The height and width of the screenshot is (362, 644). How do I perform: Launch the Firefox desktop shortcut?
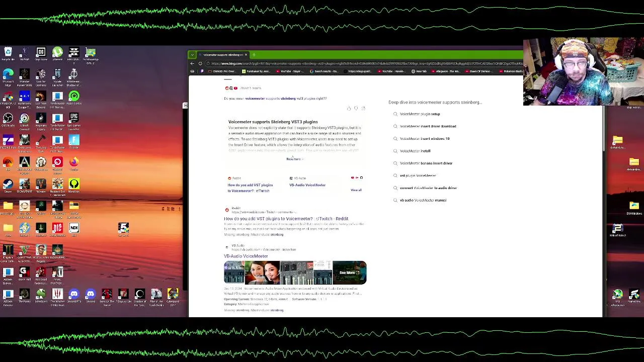point(74,163)
